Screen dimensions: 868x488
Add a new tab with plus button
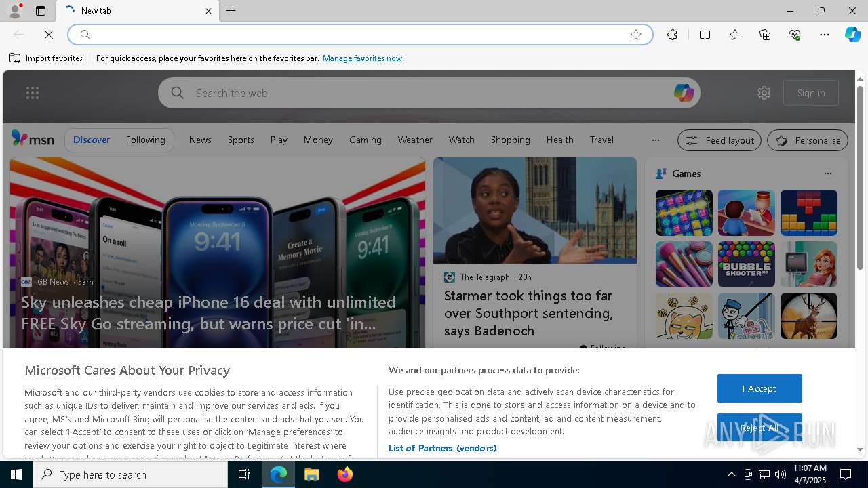point(231,11)
